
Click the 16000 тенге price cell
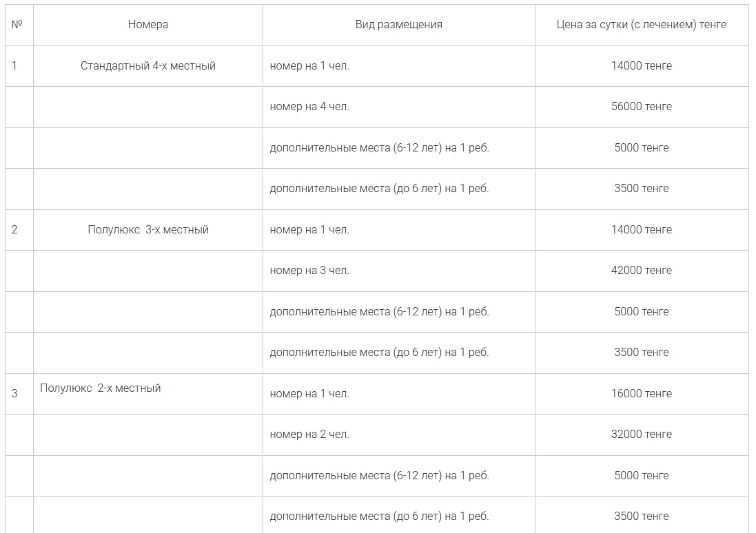pos(641,394)
